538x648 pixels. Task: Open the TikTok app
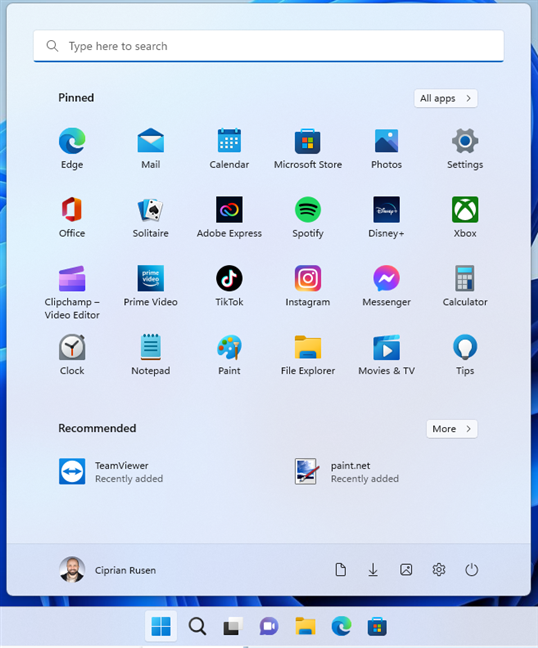coord(229,286)
